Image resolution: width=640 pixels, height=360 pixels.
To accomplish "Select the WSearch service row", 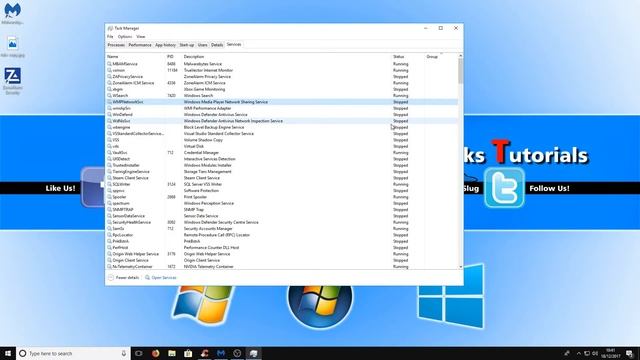I will pyautogui.click(x=282, y=96).
